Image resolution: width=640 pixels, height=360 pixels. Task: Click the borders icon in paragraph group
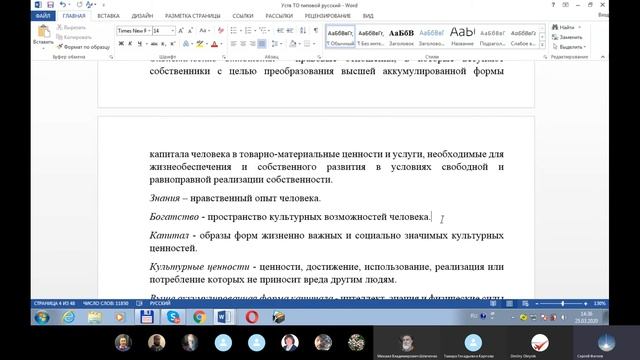(307, 44)
